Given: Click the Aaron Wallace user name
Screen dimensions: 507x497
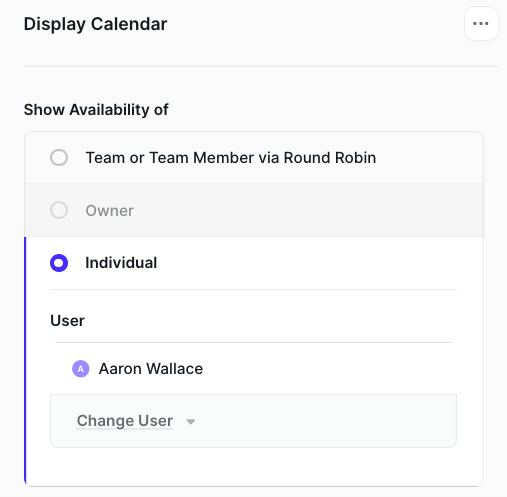Looking at the screenshot, I should pos(151,369).
